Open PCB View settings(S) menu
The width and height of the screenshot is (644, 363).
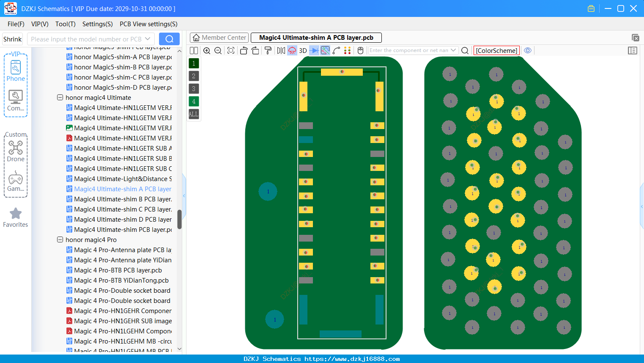148,24
